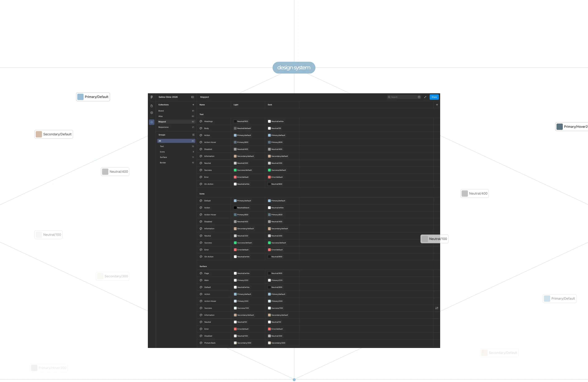Click the Secondary/300 label on the canvas
588x382 pixels.
pos(113,276)
